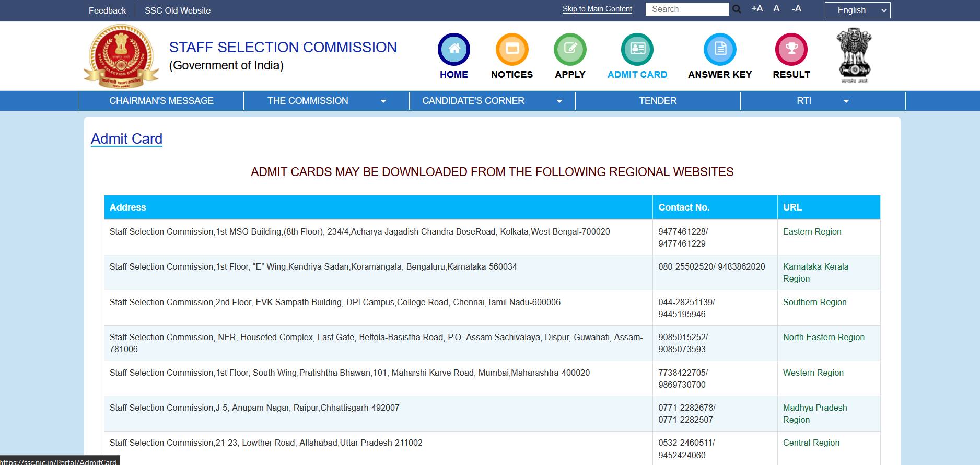Open the Answer Key document icon

point(720,49)
